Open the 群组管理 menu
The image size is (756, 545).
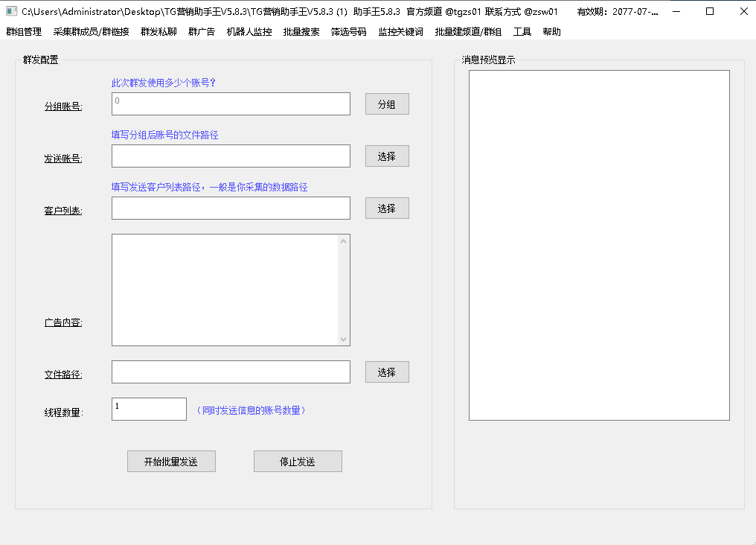(24, 32)
